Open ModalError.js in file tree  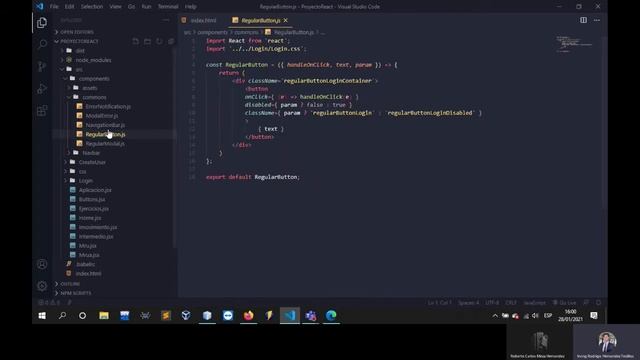tap(102, 116)
